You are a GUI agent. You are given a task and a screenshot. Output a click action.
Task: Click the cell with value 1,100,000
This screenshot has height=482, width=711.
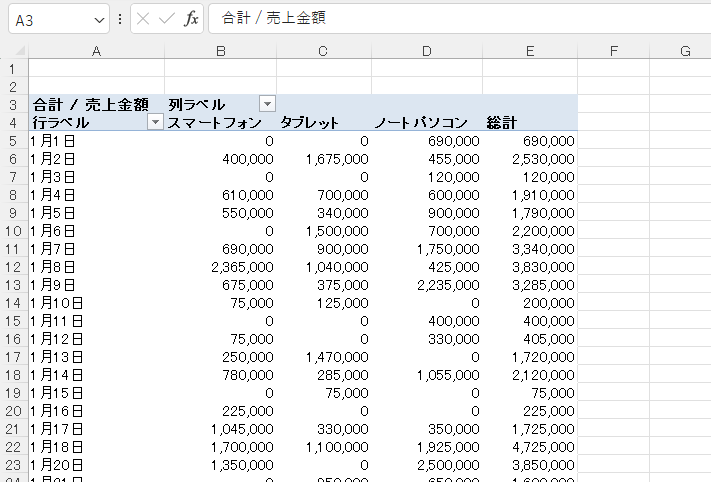click(324, 447)
